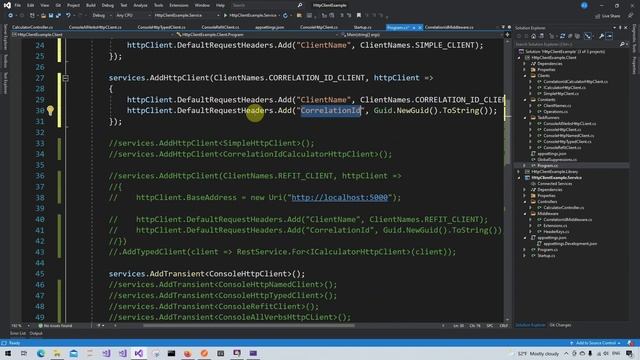Image resolution: width=640 pixels, height=360 pixels.
Task: Select SimpleHttpClient.cs in Solution Explorer
Action: click(560, 93)
